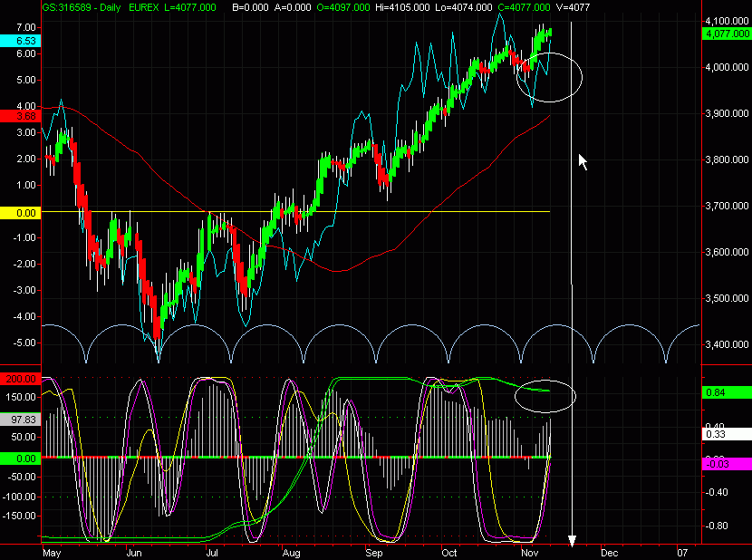
Task: Click the 2.00 left axis label
Action: (x=26, y=159)
